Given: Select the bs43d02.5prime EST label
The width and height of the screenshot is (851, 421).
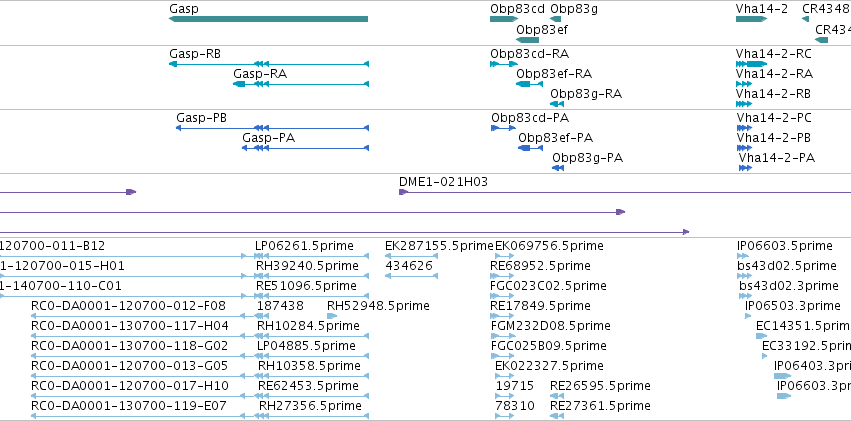Looking at the screenshot, I should (x=787, y=266).
